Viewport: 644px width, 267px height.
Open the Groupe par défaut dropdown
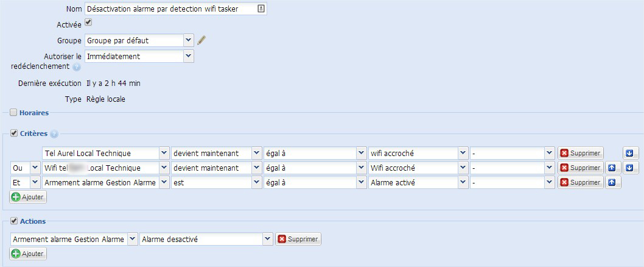click(x=139, y=40)
